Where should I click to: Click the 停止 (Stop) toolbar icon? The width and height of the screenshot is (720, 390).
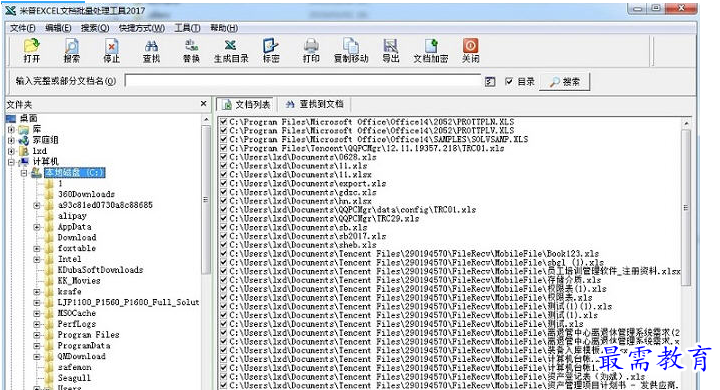[x=112, y=51]
